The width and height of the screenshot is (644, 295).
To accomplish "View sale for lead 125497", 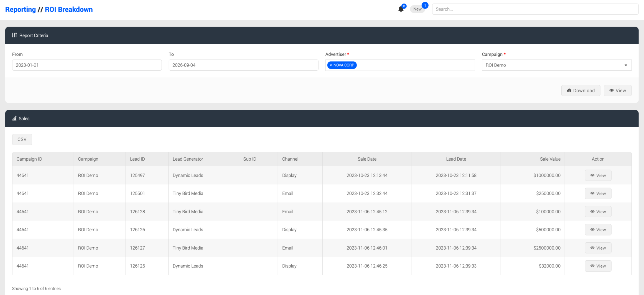I will 598,175.
